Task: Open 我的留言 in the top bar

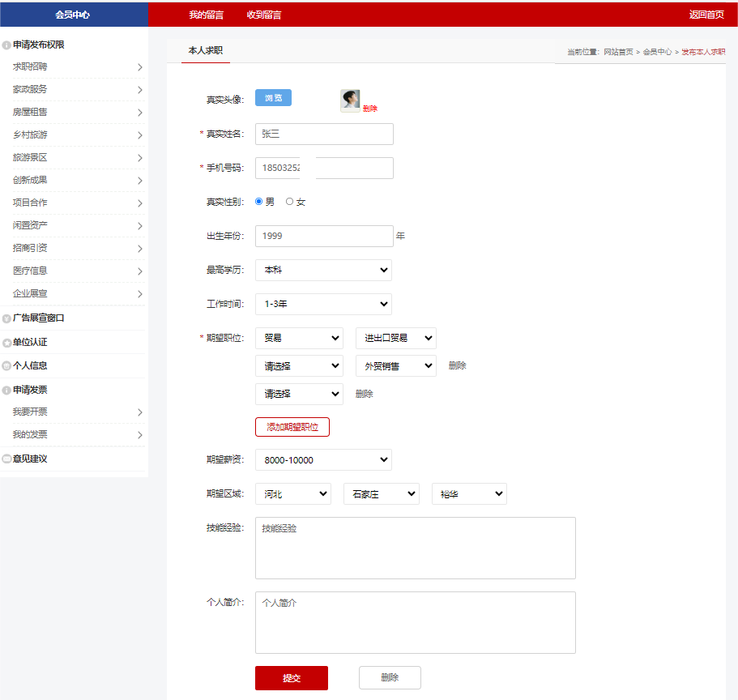Action: 206,15
